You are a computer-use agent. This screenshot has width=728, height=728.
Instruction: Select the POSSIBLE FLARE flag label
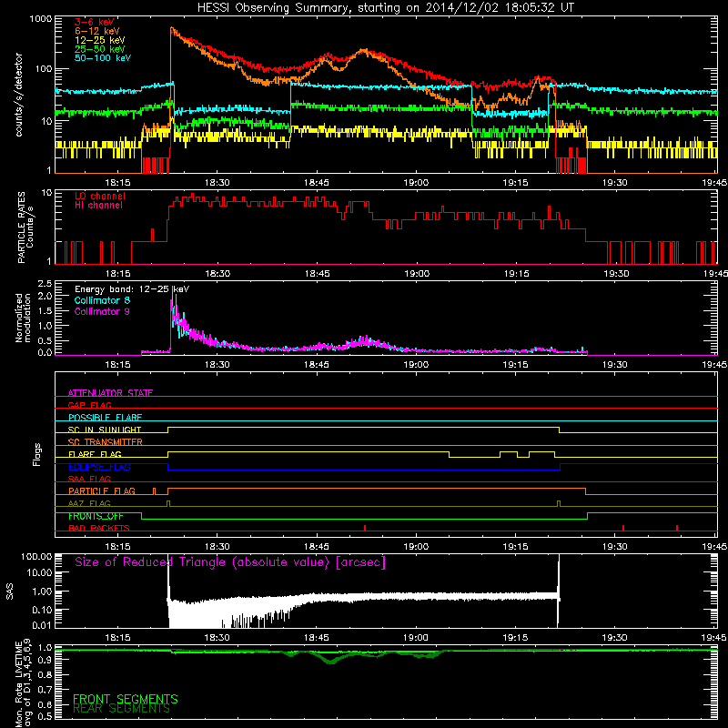(x=105, y=418)
